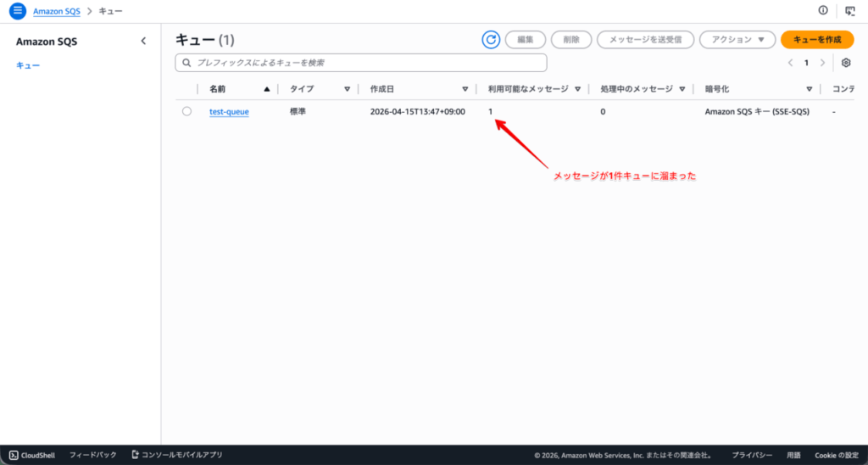The height and width of the screenshot is (465, 868).
Task: Click メッセージを送受信 button
Action: tap(645, 40)
